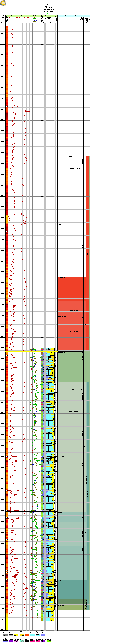Select the black Coal legend swatch
117x644 pixels.
27,641
